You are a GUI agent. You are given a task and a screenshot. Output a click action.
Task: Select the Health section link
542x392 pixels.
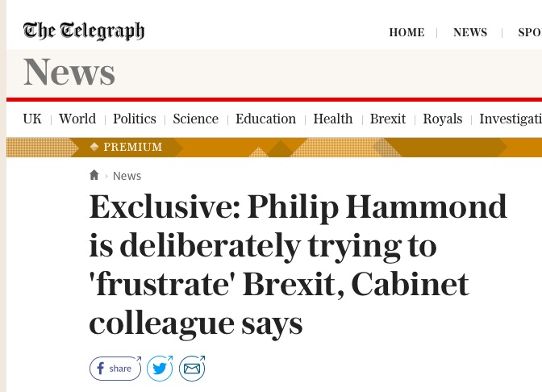click(333, 119)
